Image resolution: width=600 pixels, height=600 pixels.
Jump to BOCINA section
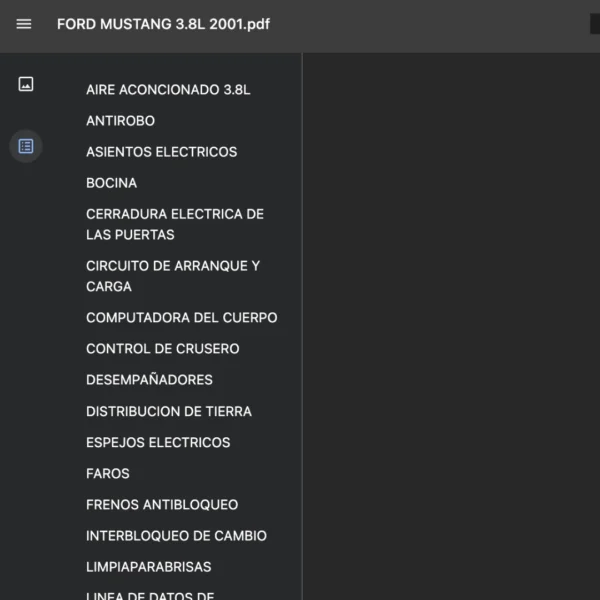[x=111, y=183]
